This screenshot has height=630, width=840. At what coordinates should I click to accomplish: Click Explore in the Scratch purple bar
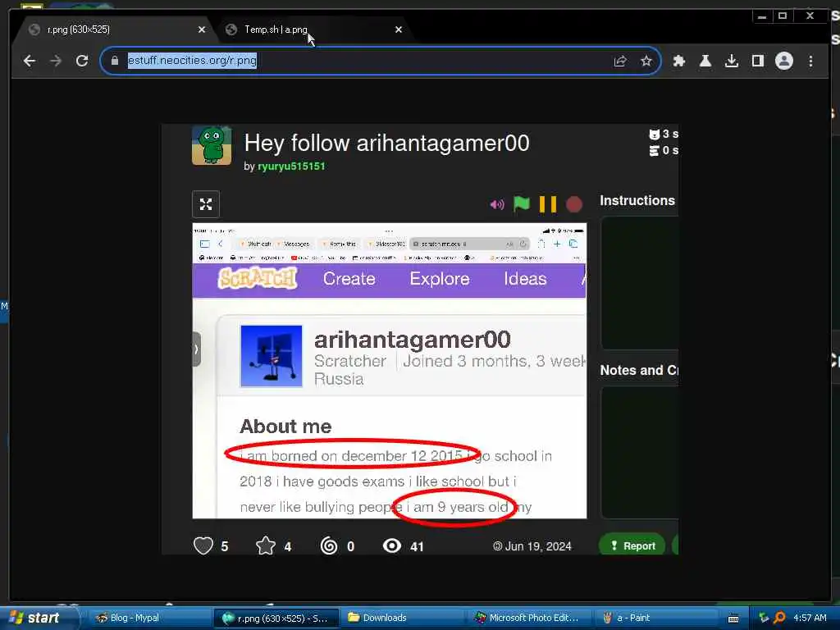[440, 279]
